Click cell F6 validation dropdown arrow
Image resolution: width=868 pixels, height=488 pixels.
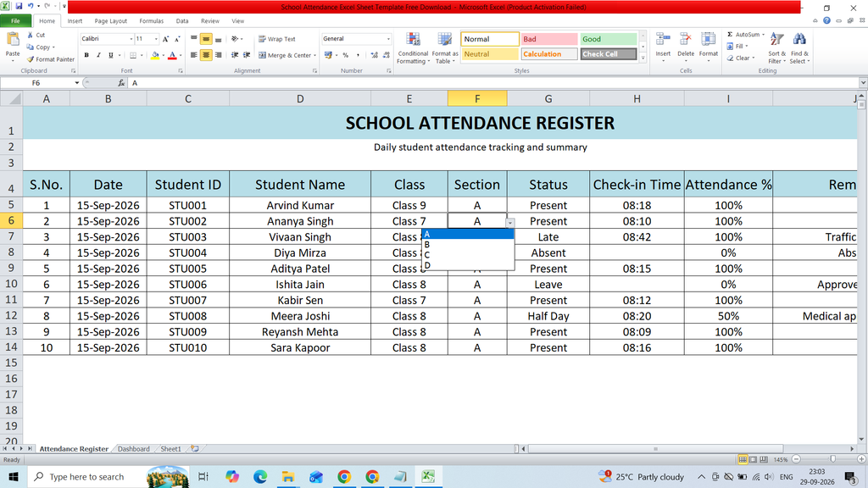pos(510,223)
